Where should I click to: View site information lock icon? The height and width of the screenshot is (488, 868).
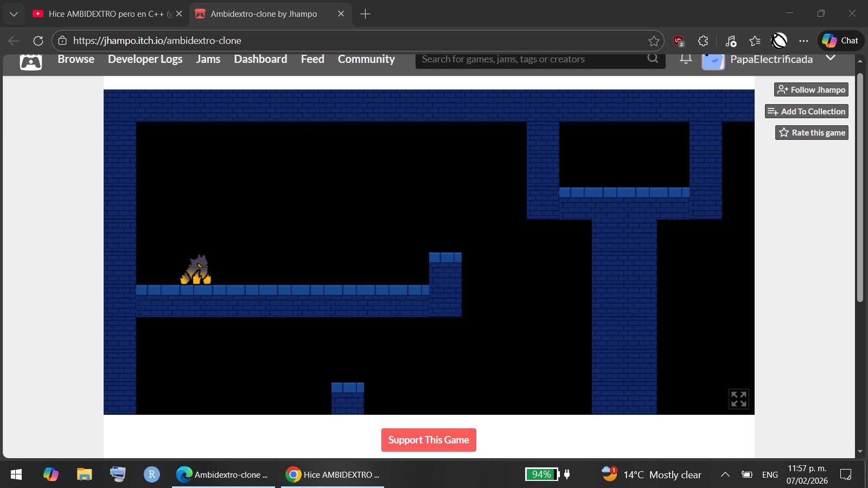[x=62, y=41]
